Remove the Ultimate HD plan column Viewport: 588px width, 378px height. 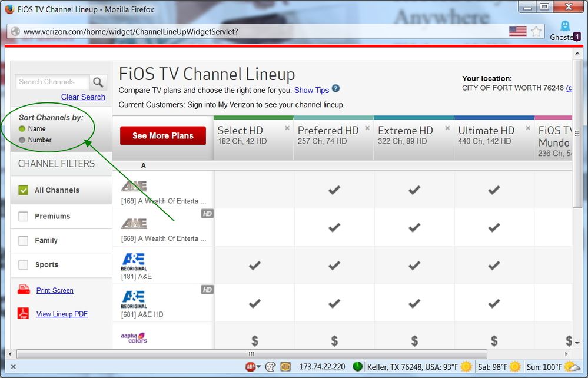tap(528, 128)
